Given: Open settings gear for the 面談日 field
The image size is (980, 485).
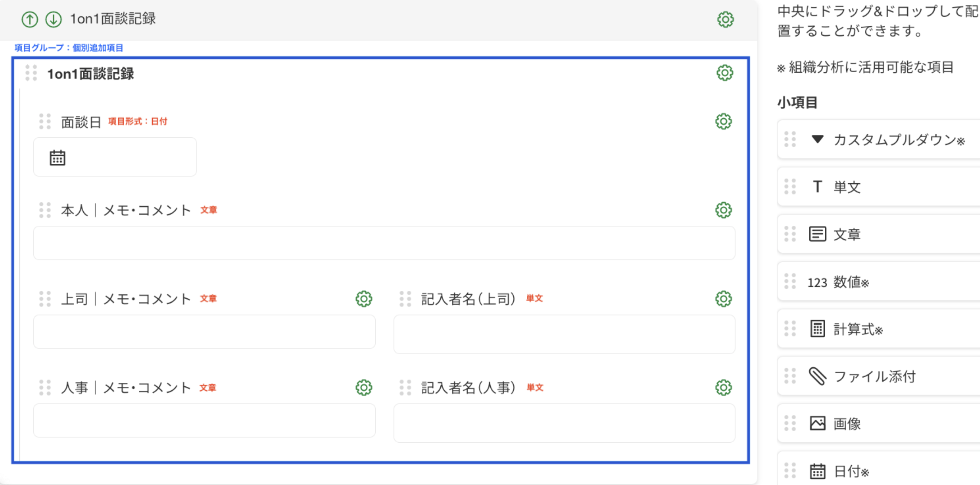Looking at the screenshot, I should coord(723,121).
